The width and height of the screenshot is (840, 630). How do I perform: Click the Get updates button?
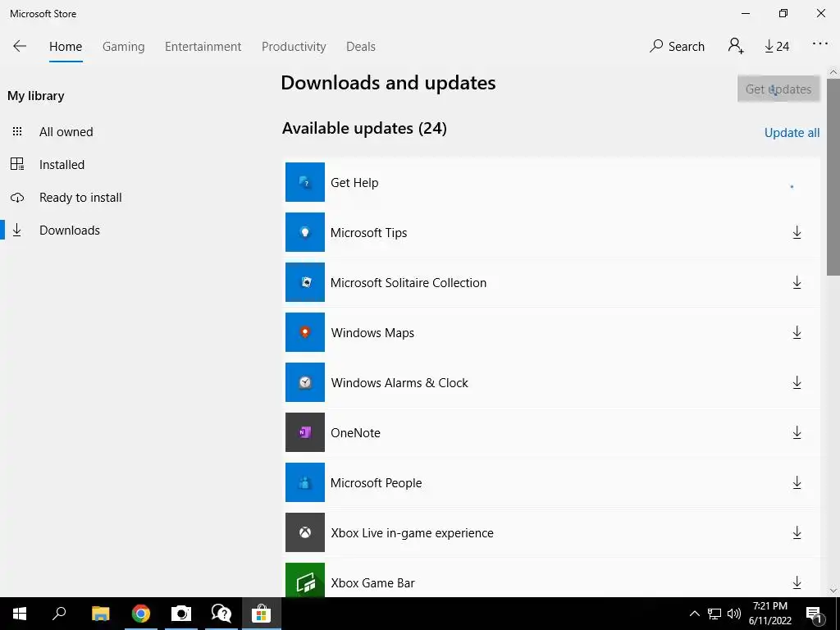(778, 89)
